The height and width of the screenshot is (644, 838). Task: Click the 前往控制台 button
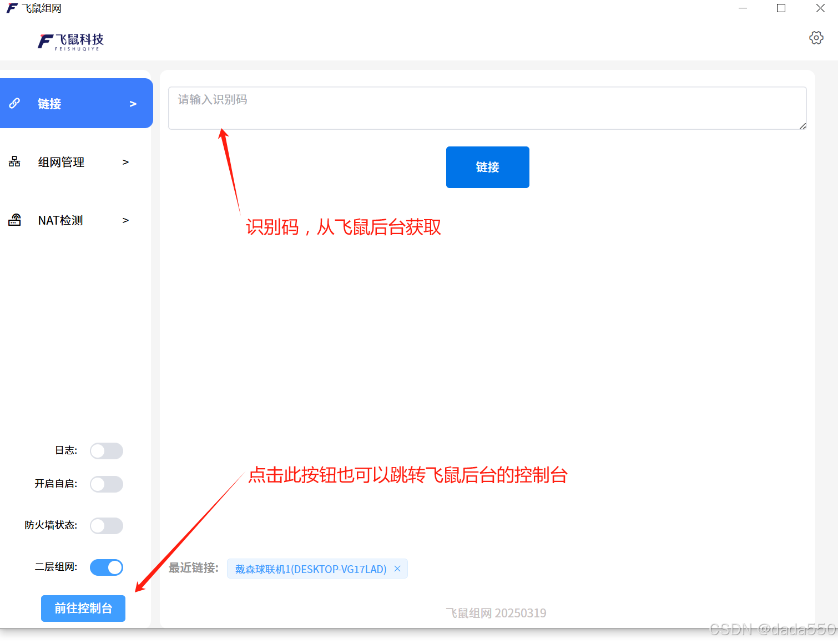click(83, 608)
